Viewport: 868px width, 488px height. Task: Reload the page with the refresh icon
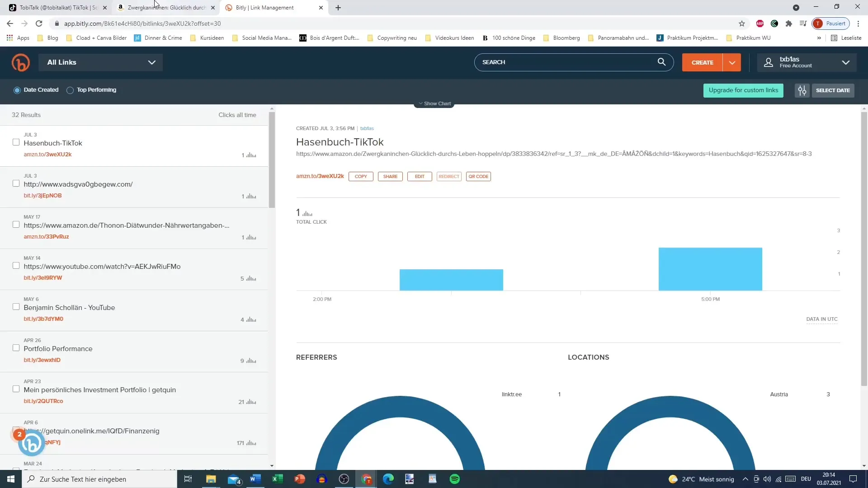39,23
